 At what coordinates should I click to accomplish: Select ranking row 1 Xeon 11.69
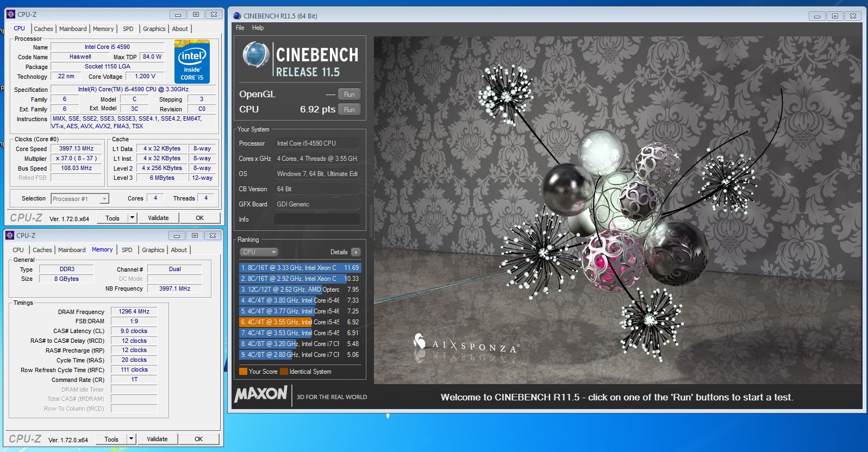300,268
